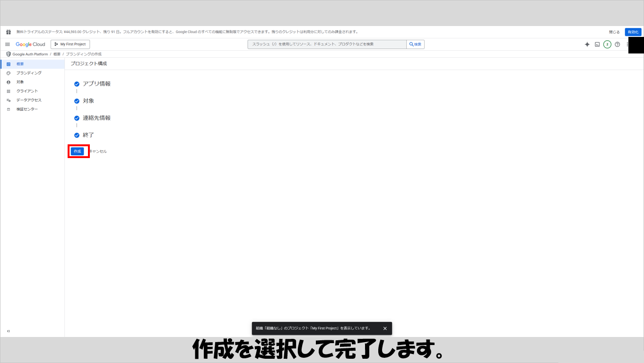644x363 pixels.
Task: Go to クライアント in the sidebar
Action: point(27,91)
